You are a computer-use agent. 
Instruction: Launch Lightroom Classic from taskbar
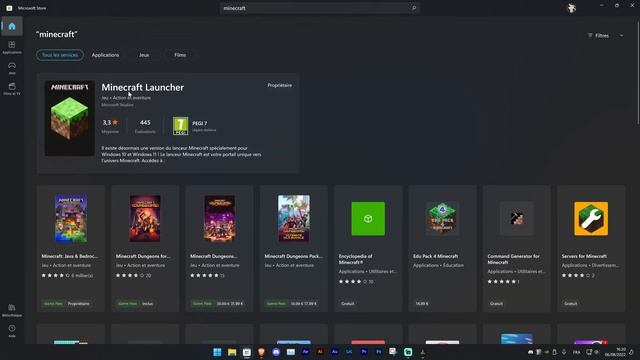pos(349,352)
